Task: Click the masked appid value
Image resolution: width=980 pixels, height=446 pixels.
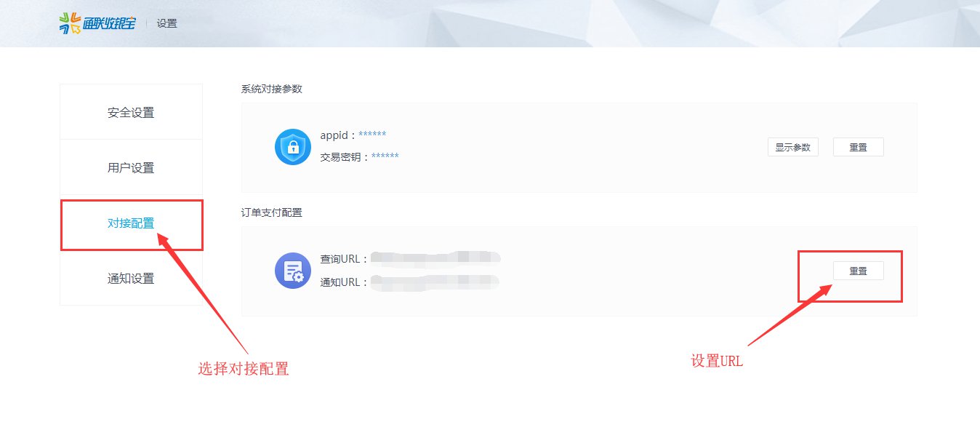Action: (x=372, y=135)
